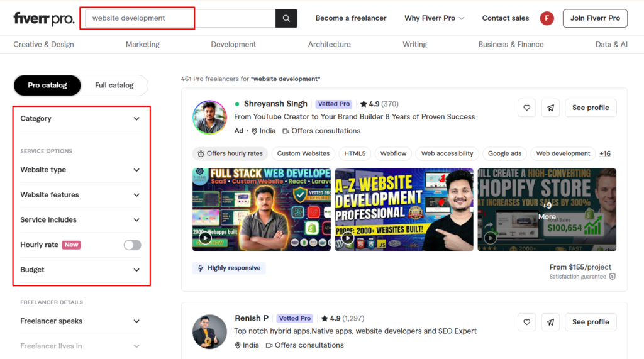Viewport: 644px width, 359px height.
Task: Open Development category
Action: pyautogui.click(x=233, y=45)
